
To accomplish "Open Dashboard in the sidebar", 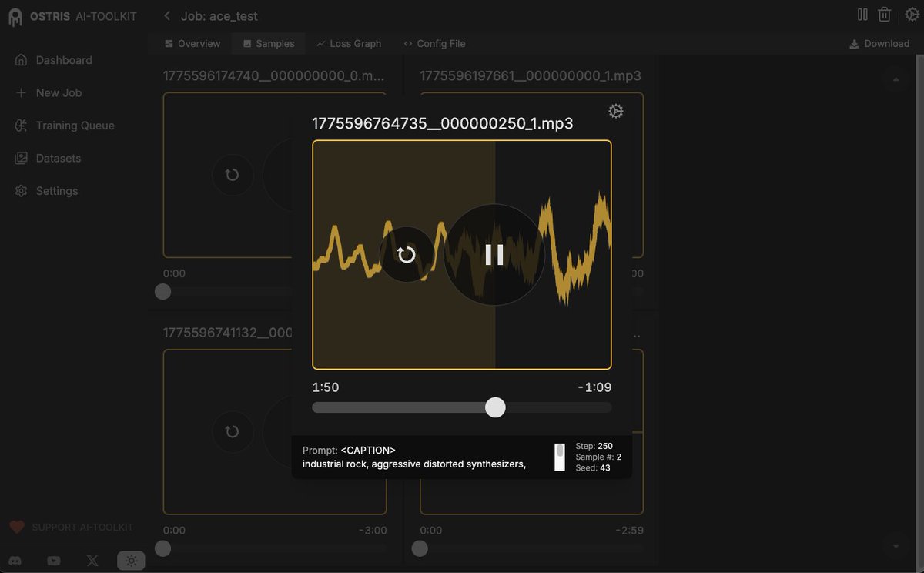I will click(53, 60).
